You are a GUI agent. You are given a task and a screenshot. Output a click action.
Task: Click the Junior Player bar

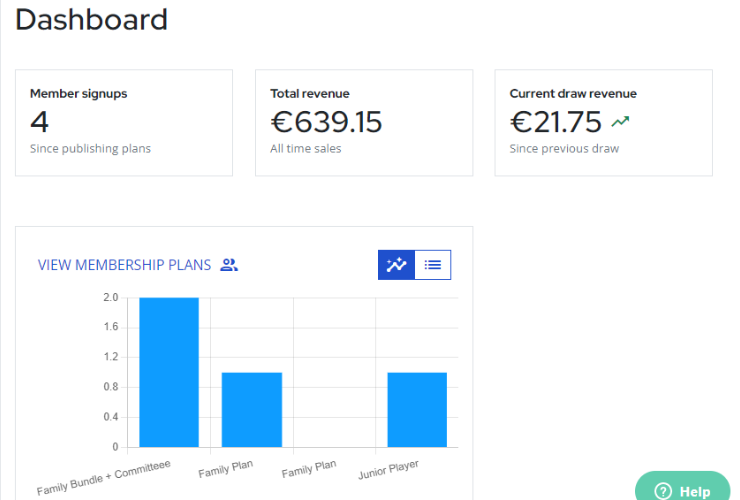pos(417,410)
